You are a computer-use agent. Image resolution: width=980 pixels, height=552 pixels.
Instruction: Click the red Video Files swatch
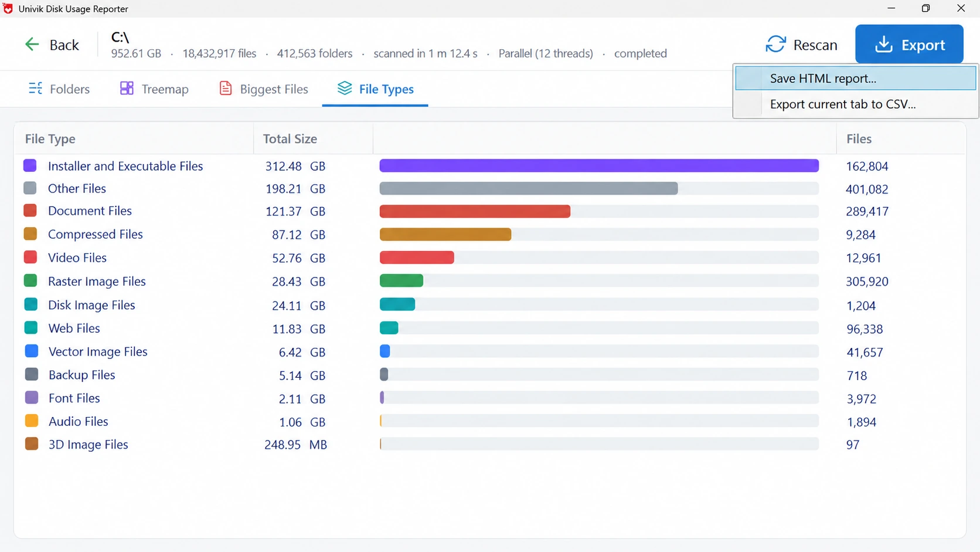click(30, 257)
